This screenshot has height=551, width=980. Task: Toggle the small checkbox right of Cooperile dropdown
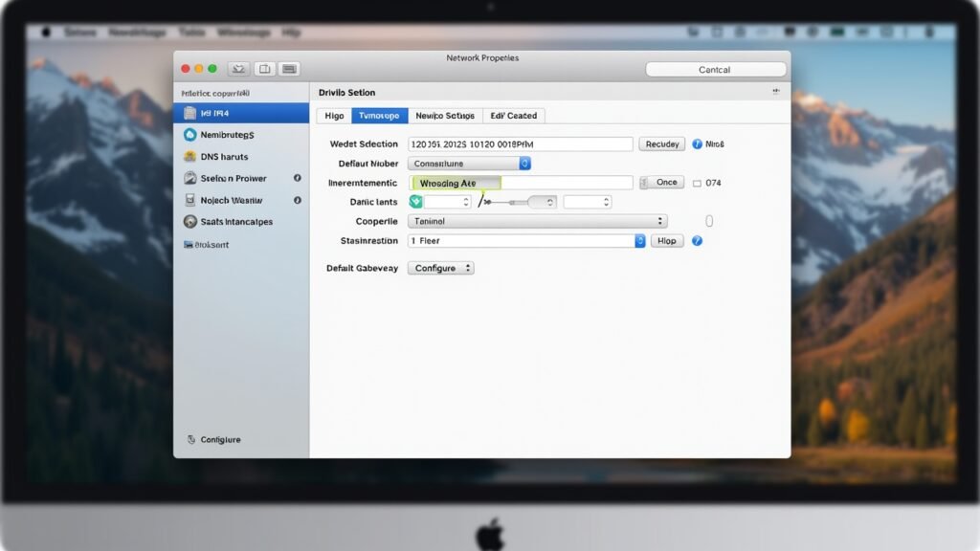[x=709, y=221]
